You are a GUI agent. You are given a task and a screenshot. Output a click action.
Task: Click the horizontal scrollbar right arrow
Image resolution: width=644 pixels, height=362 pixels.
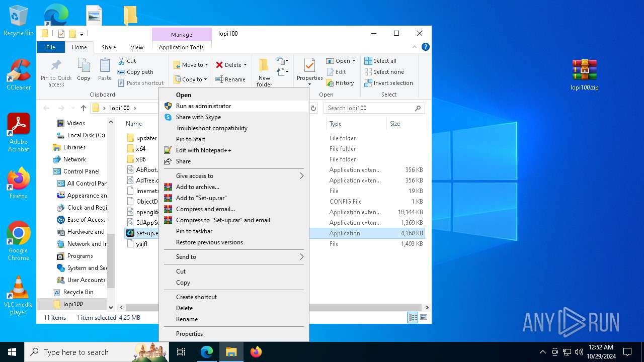click(427, 307)
